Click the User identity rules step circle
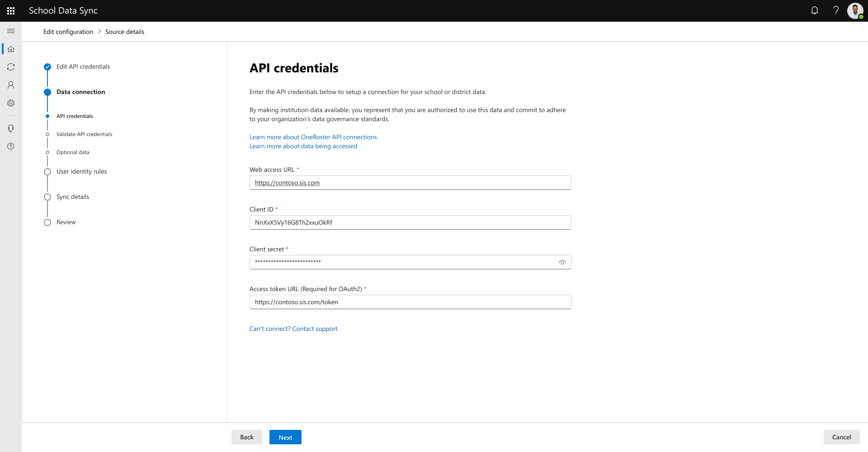The height and width of the screenshot is (452, 868). point(47,172)
